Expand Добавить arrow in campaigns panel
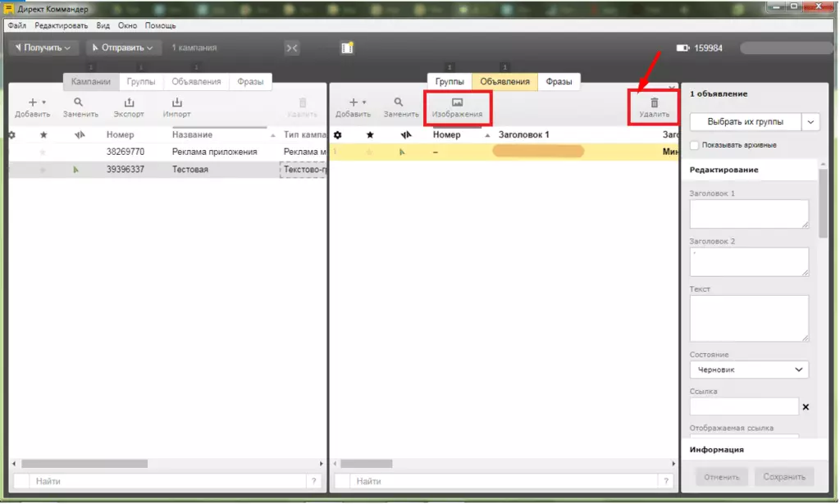Screen dimensions: 840x504 [x=44, y=102]
